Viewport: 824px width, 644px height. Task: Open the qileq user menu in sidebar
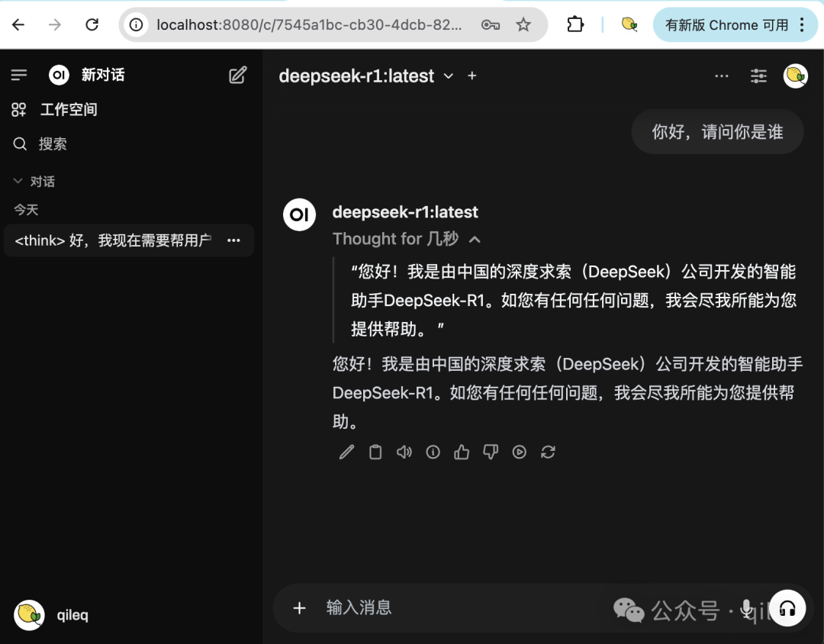[52, 614]
